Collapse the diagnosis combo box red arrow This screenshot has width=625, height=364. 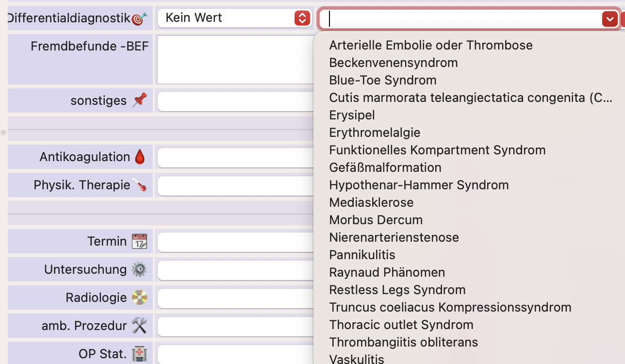pos(609,19)
